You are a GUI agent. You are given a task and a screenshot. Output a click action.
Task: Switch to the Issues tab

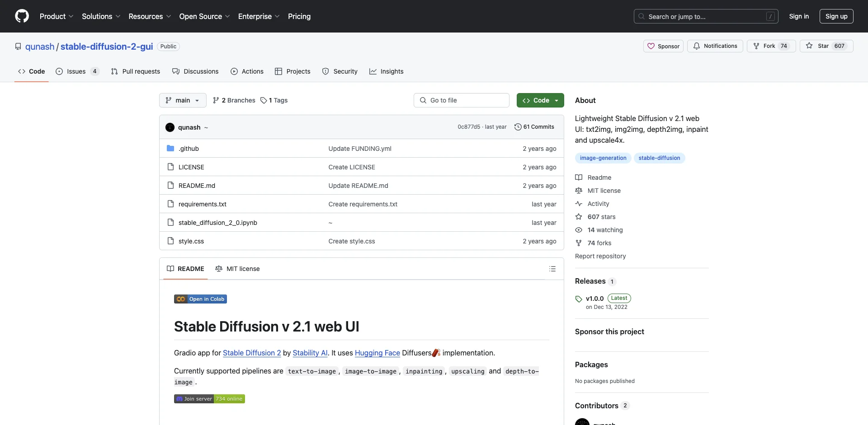click(x=77, y=71)
